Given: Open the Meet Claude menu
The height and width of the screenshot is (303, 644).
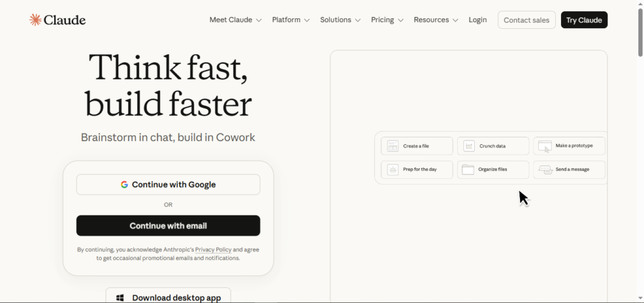Looking at the screenshot, I should (235, 20).
